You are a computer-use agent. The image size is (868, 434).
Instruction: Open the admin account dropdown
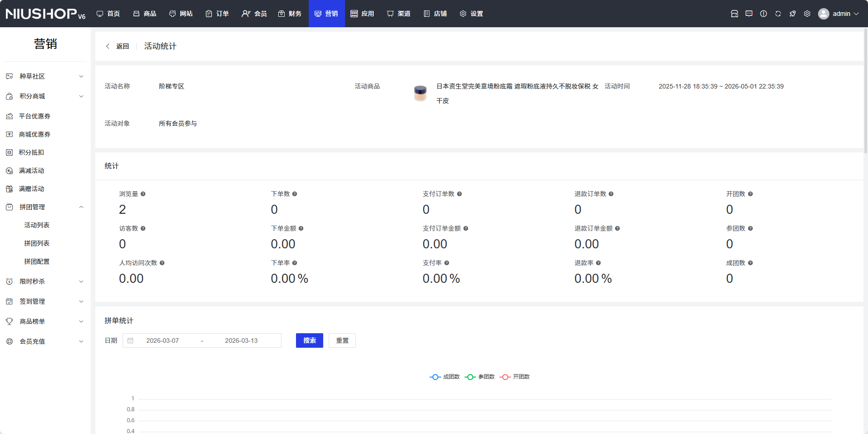tap(839, 14)
